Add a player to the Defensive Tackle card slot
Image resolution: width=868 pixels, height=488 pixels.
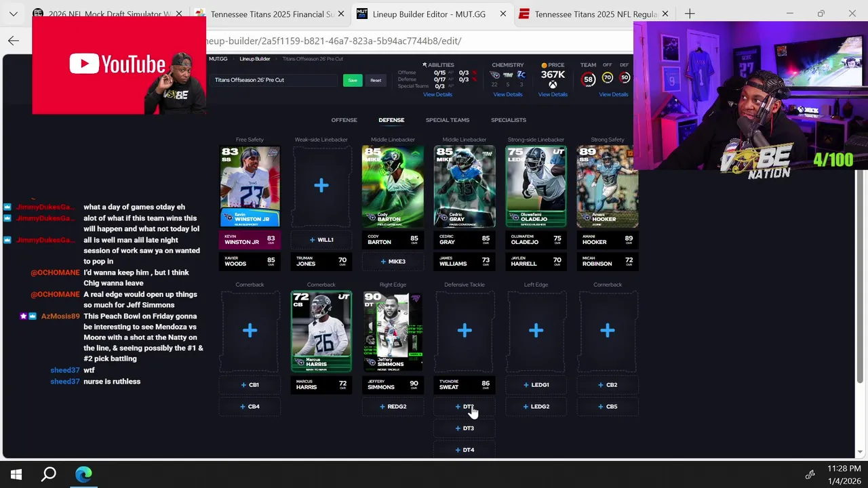(465, 331)
